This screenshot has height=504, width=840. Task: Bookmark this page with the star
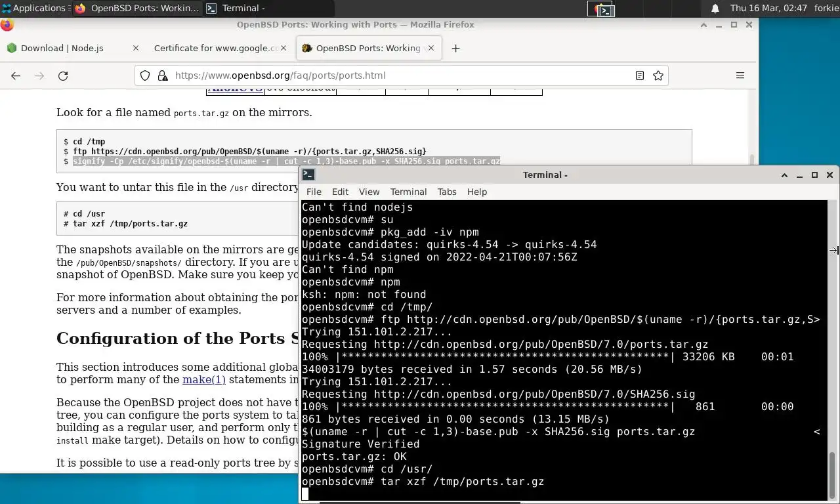click(x=658, y=75)
